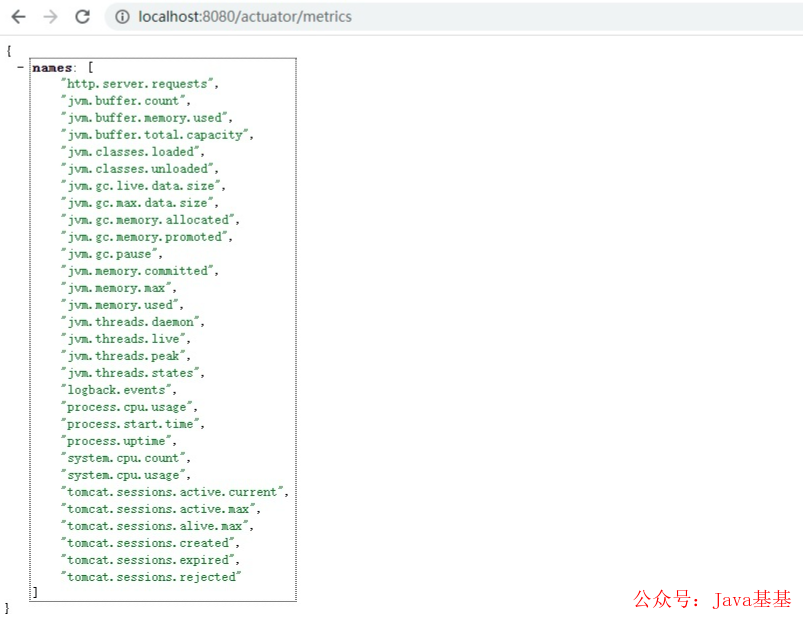Select the "jvm.classes.unloaded" entry
The image size is (803, 619).
pos(137,169)
